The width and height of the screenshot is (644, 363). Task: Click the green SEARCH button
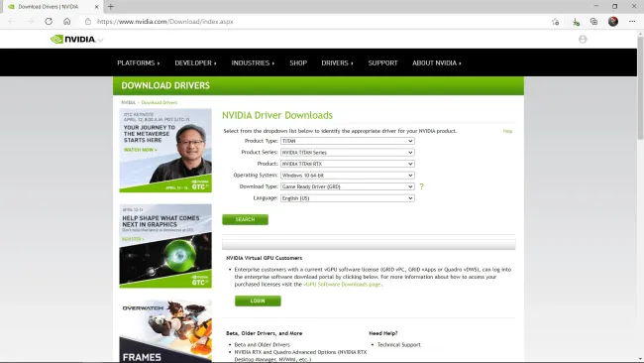(x=245, y=219)
